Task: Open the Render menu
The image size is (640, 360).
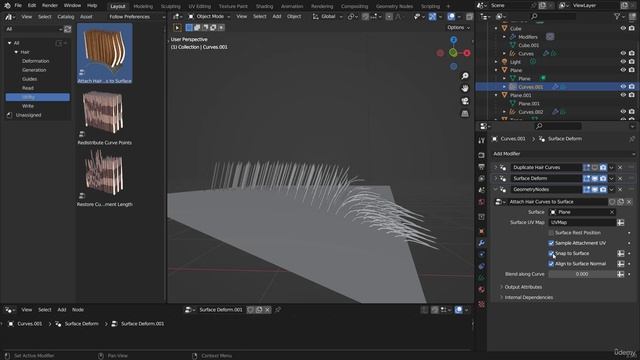Action: [50, 6]
